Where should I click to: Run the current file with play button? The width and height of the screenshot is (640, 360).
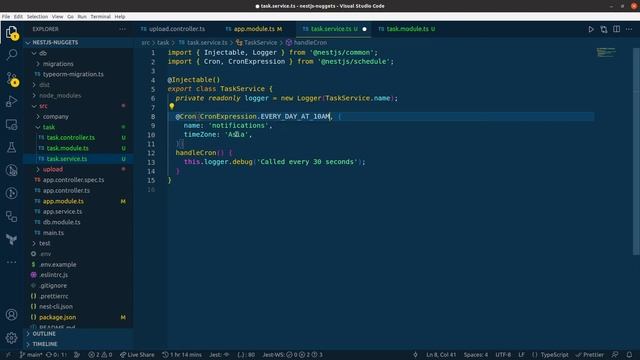[591, 29]
